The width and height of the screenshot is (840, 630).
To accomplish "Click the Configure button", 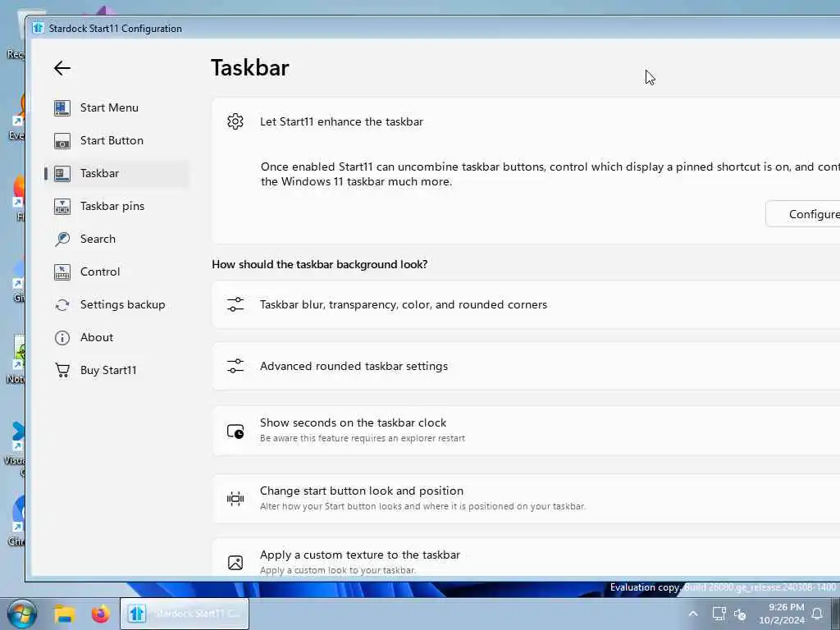I will pos(804,214).
